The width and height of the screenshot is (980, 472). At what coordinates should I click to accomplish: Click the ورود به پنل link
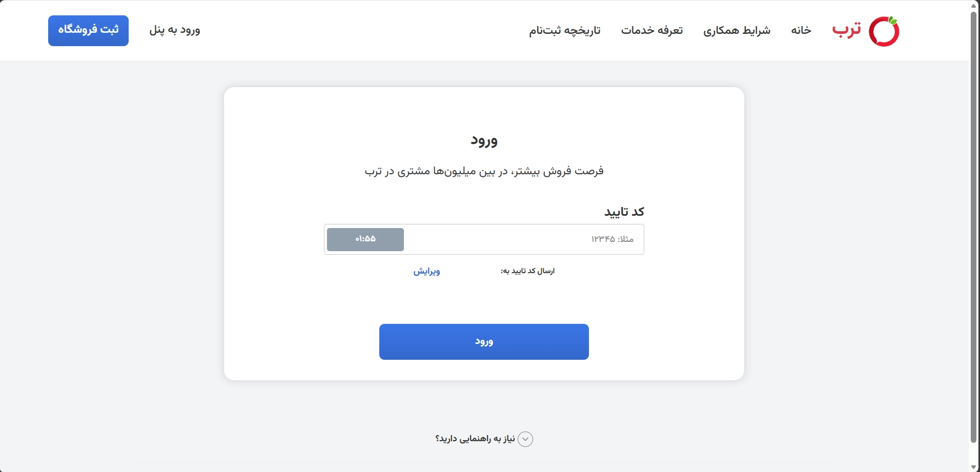coord(175,30)
